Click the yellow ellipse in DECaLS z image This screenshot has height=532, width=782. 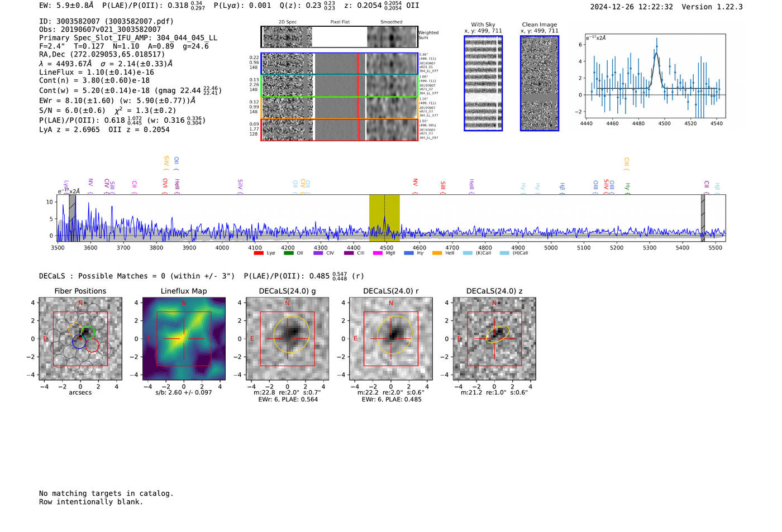(x=497, y=334)
